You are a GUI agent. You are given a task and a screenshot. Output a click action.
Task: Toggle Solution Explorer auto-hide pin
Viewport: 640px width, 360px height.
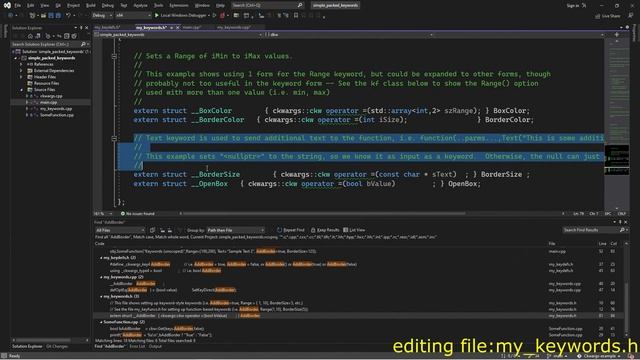[x=81, y=28]
